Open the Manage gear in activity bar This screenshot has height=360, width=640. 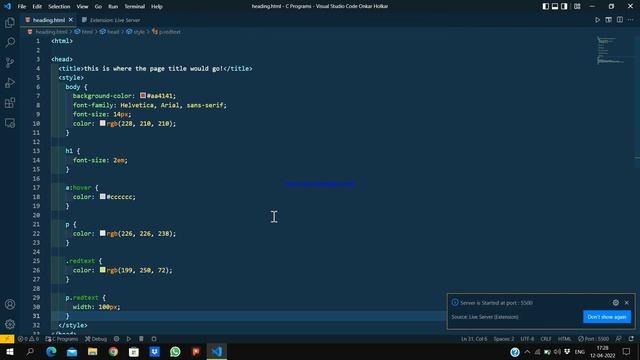(10, 324)
